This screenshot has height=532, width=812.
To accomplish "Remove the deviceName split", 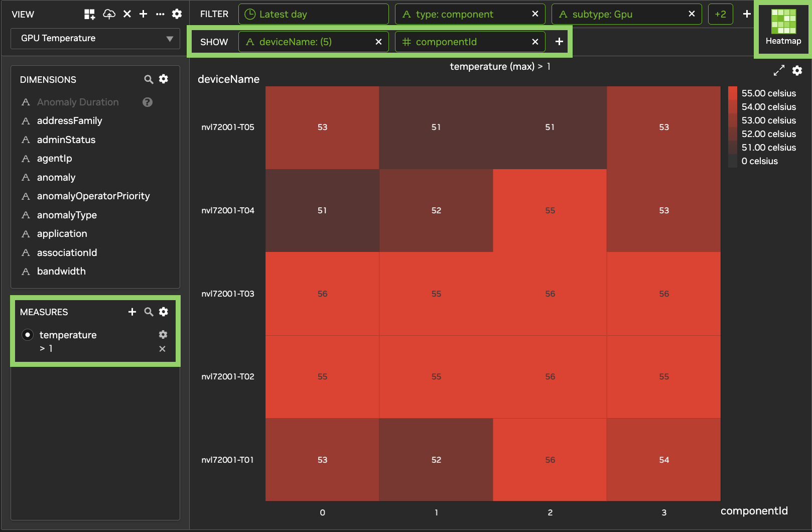I will point(378,42).
